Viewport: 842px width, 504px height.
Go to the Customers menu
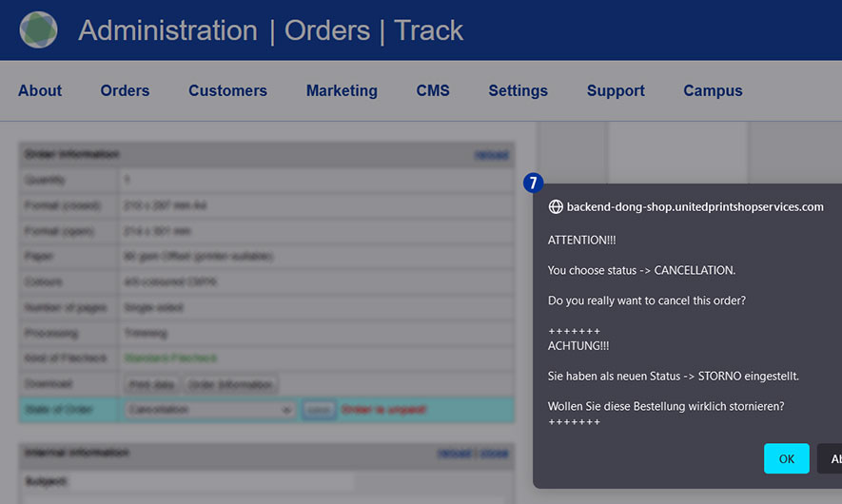click(227, 91)
